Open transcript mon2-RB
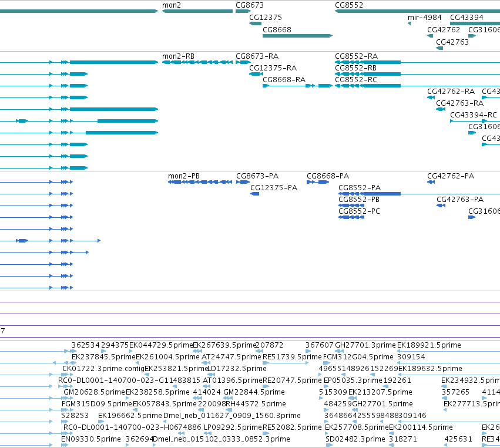This screenshot has width=500, height=448. point(178,56)
